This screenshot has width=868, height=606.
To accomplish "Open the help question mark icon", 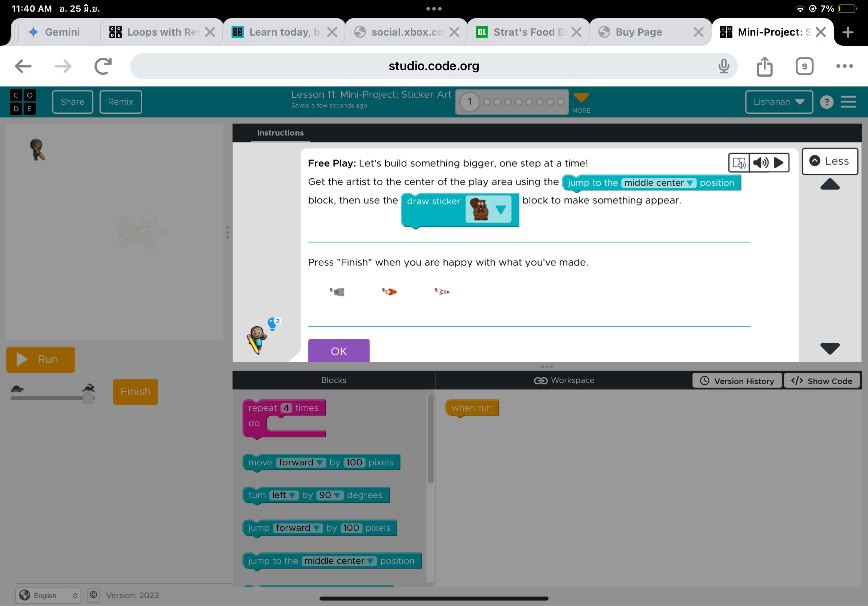I will tap(827, 102).
